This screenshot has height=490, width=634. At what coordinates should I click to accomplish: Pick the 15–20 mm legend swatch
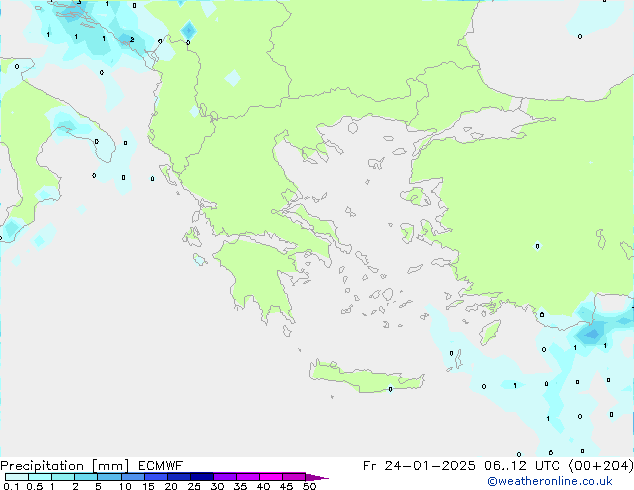click(x=156, y=477)
